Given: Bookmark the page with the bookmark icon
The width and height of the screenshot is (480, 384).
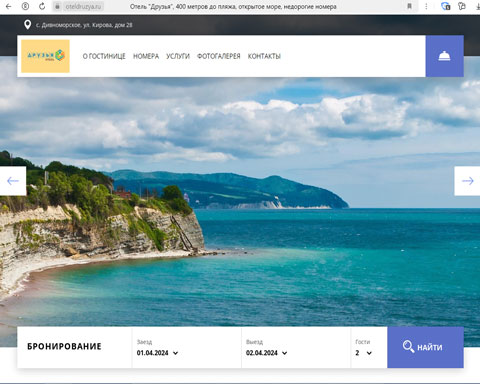Looking at the screenshot, I should point(409,6).
